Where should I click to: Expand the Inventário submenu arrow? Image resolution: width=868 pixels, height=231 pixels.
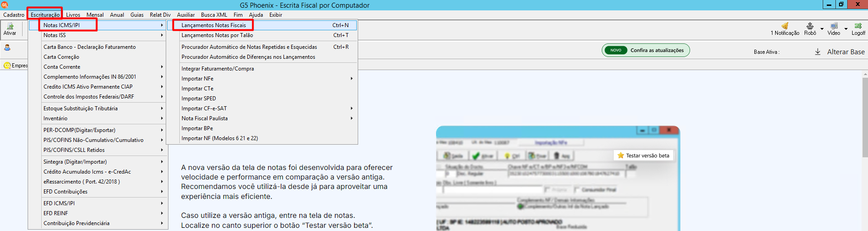[x=162, y=118]
